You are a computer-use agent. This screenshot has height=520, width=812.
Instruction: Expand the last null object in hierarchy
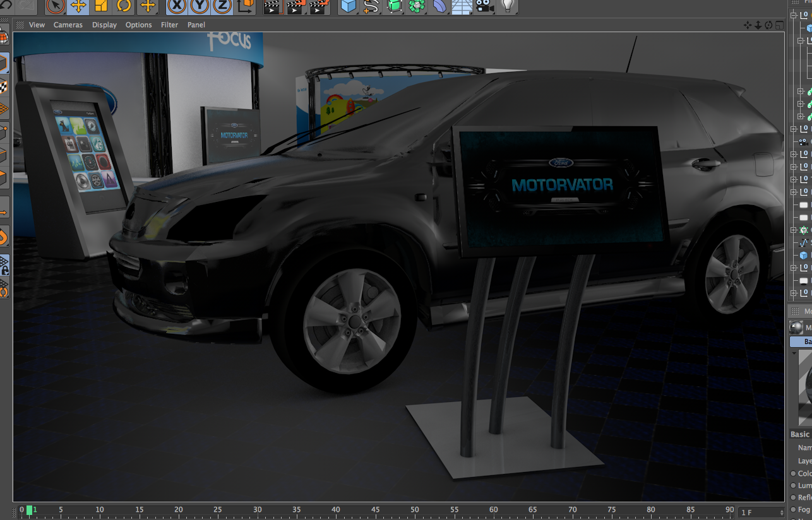click(x=794, y=293)
